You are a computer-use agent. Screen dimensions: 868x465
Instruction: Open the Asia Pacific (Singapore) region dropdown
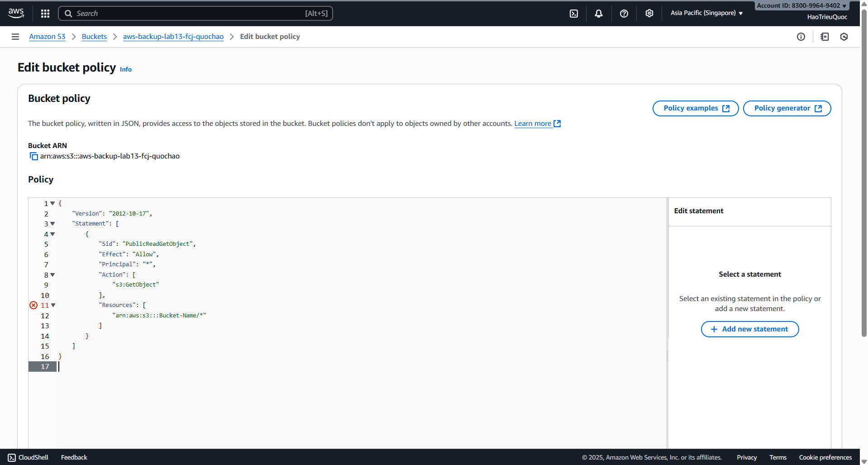coord(706,13)
